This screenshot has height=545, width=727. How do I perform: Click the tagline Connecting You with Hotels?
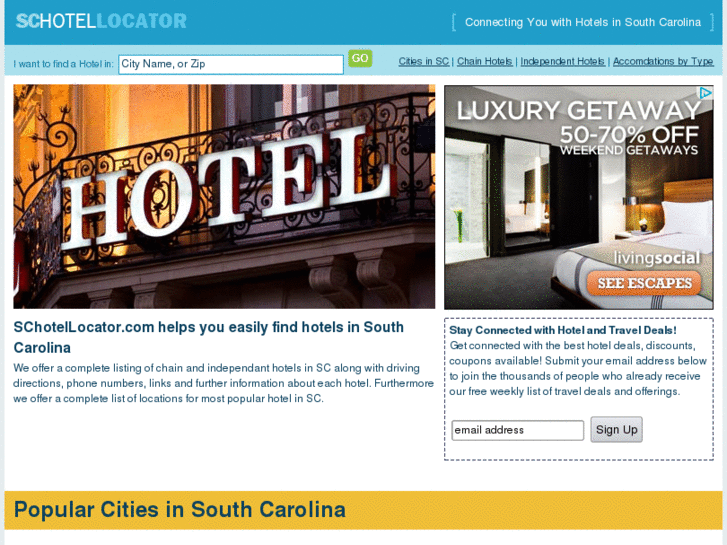[583, 22]
